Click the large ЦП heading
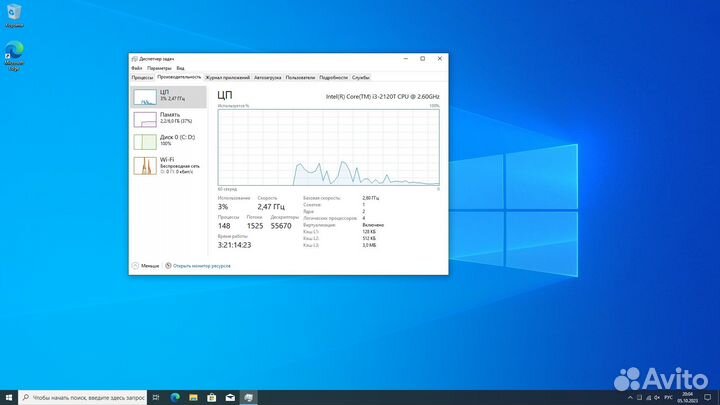Viewport: 720px width, 405px height. (x=225, y=95)
